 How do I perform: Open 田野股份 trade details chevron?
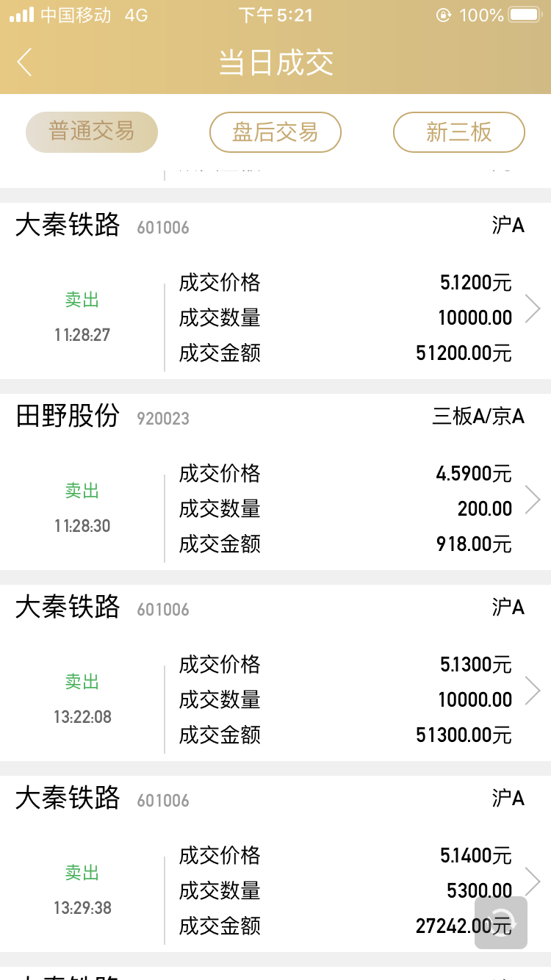[x=533, y=500]
